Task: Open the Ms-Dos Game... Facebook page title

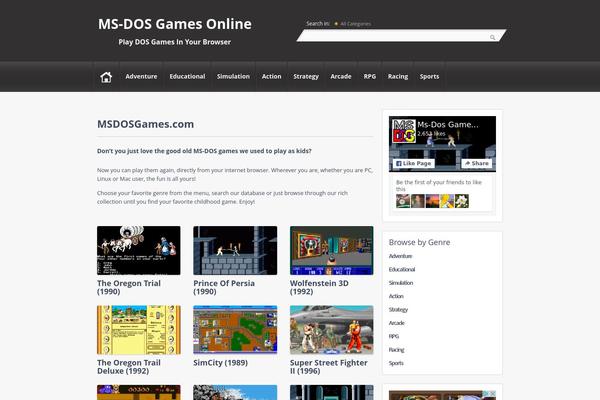Action: [448, 124]
